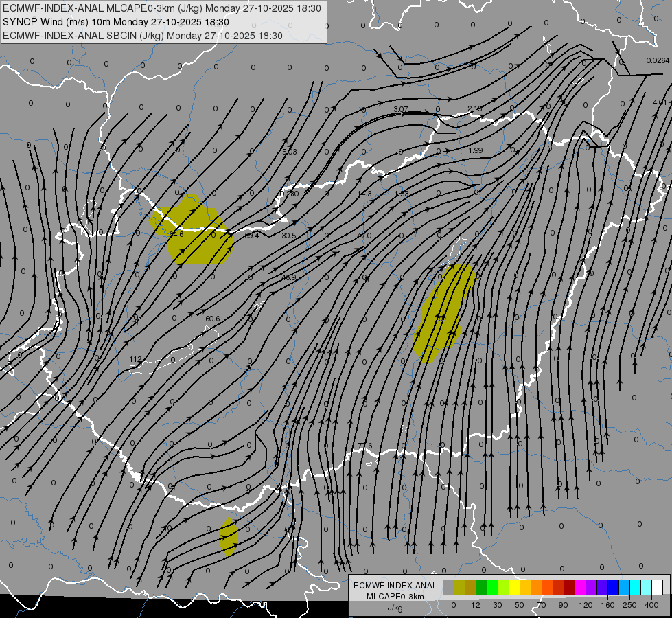Click the olive swatch above legend value 0
The width and height of the screenshot is (672, 618).
(x=459, y=587)
